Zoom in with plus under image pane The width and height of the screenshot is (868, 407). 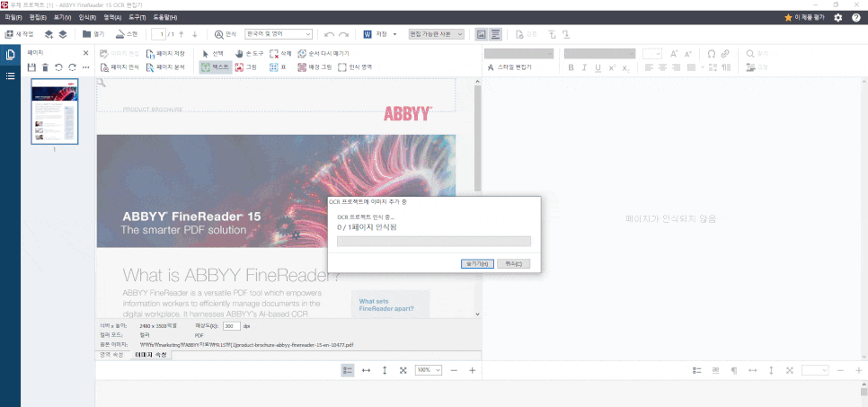(473, 370)
